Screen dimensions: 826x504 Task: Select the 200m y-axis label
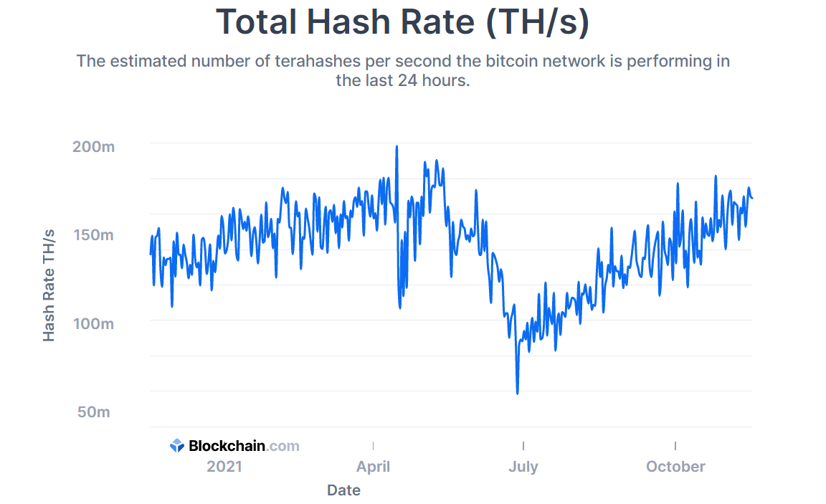click(93, 147)
